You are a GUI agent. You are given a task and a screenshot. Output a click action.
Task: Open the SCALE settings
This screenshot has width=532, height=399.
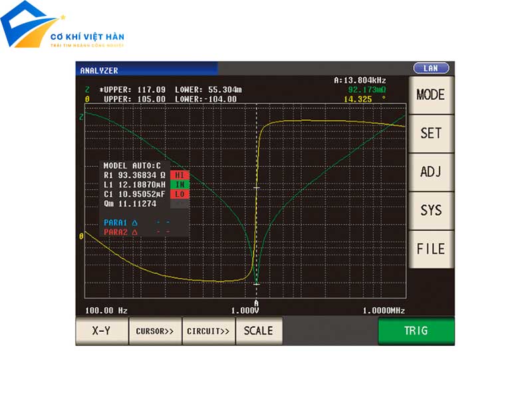pos(259,331)
